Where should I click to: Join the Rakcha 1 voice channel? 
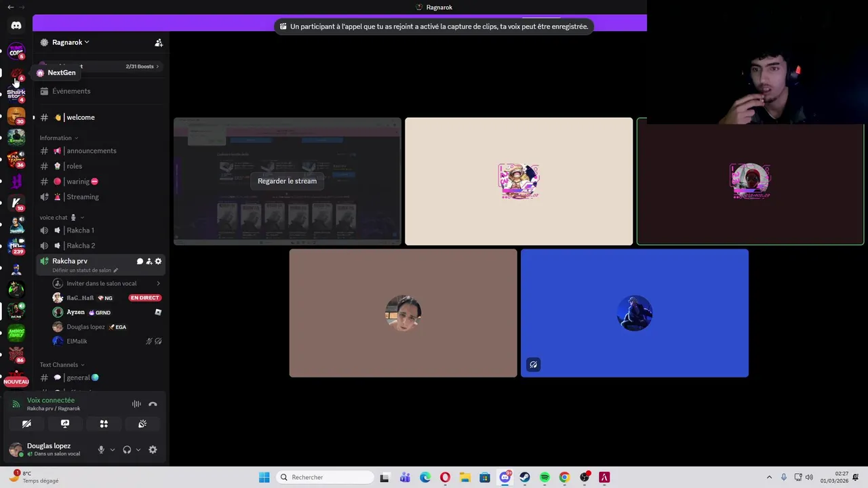(100, 230)
